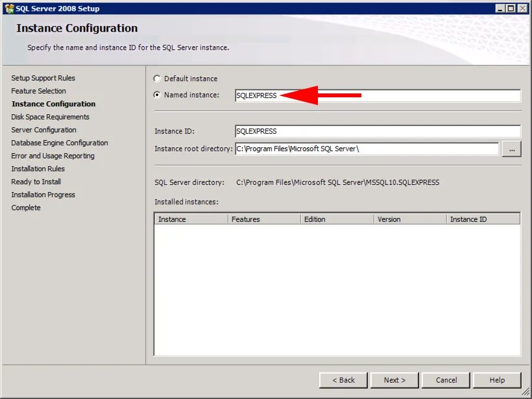532x399 pixels.
Task: Sort by the Features column header
Action: pyautogui.click(x=264, y=219)
